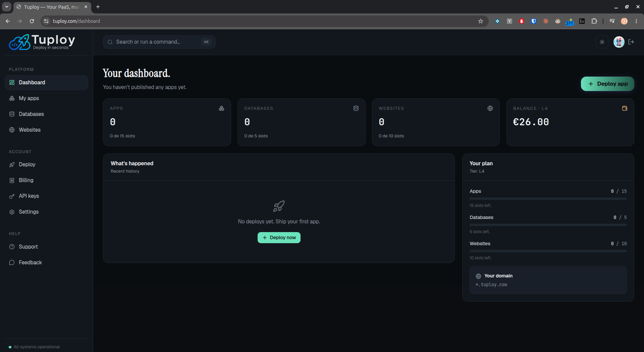Click the address bar URL tuploy.com/dashboard
Viewport: 644px width, 352px height.
click(76, 21)
